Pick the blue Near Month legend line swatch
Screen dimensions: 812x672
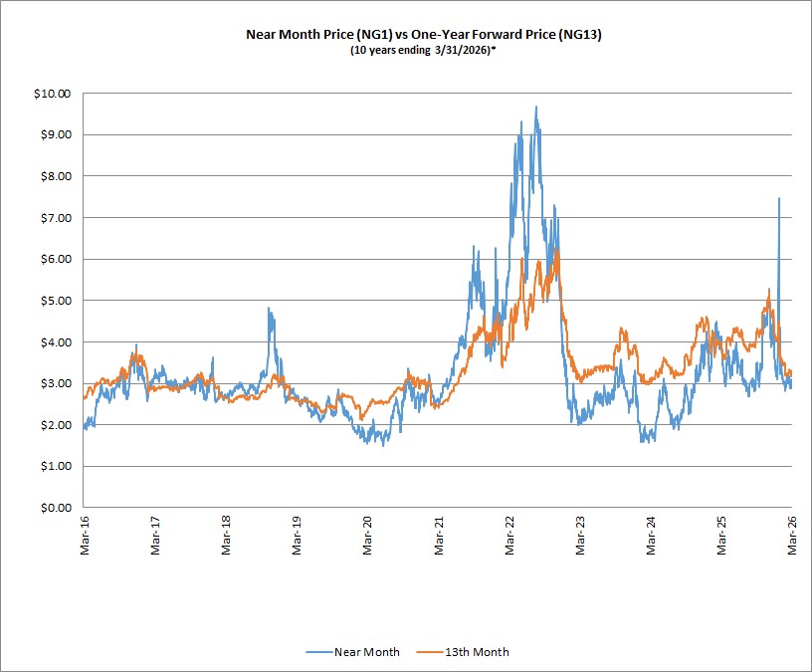click(x=319, y=652)
